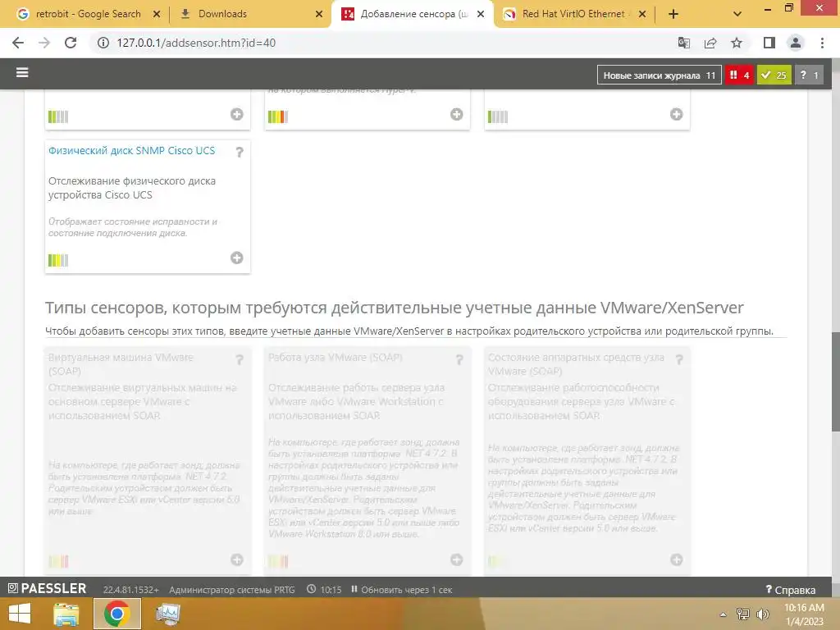The height and width of the screenshot is (630, 840).
Task: Add the Физический диск SNMP Cisco UCS sensor plus icon
Action: 237,258
